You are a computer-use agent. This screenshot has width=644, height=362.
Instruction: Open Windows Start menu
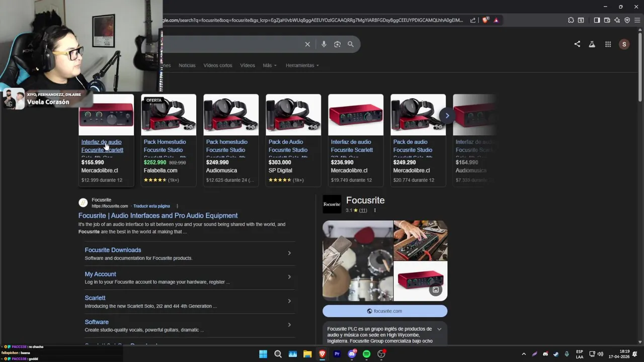tap(263, 354)
